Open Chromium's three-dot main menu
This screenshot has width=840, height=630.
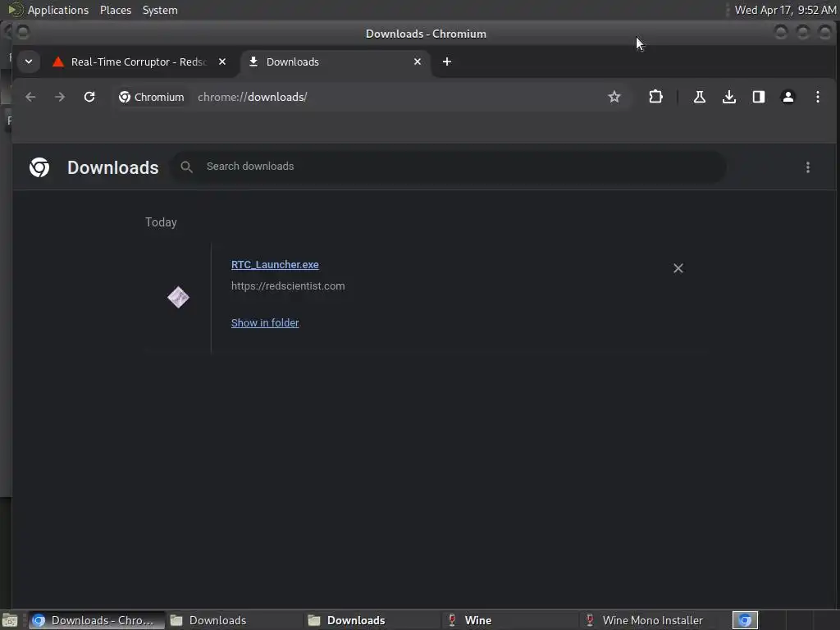(818, 97)
